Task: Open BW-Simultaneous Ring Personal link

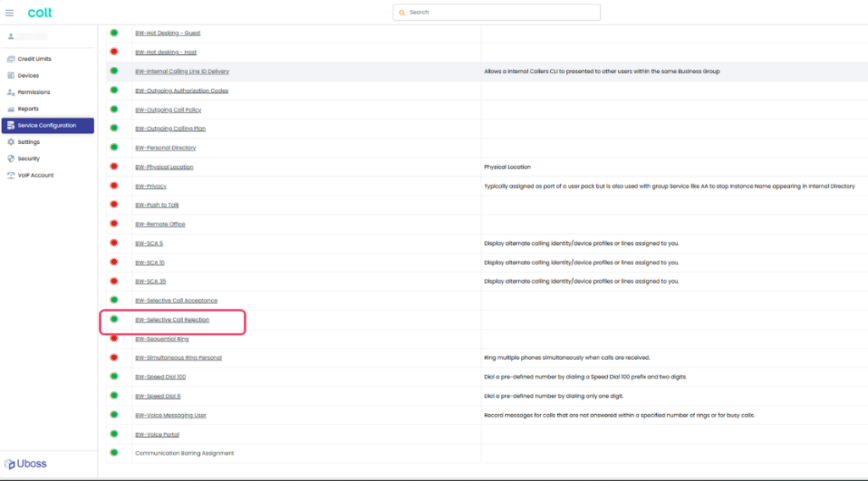Action: click(178, 358)
